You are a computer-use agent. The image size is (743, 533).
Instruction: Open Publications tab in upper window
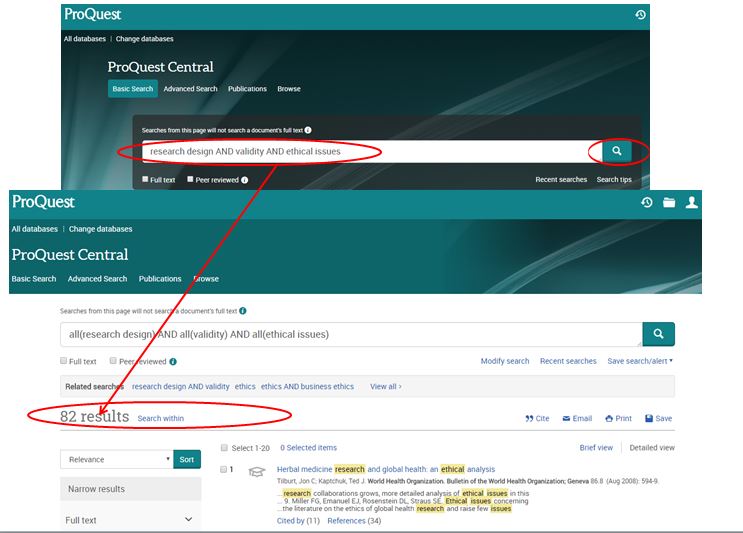[x=247, y=89]
